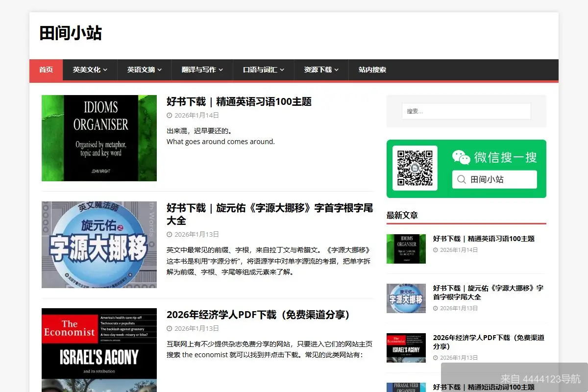Click the clock icon beside 字源大挪移 article date
Viewport: 588px width, 392px height.
coord(169,234)
